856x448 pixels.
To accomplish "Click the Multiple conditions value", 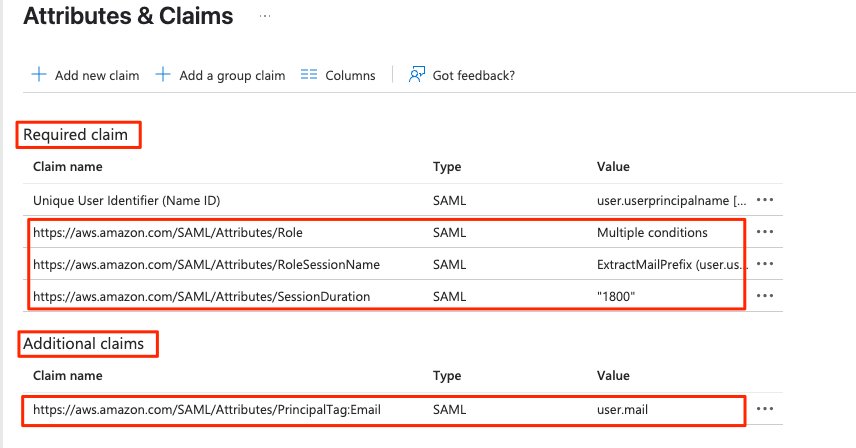I will pyautogui.click(x=652, y=232).
